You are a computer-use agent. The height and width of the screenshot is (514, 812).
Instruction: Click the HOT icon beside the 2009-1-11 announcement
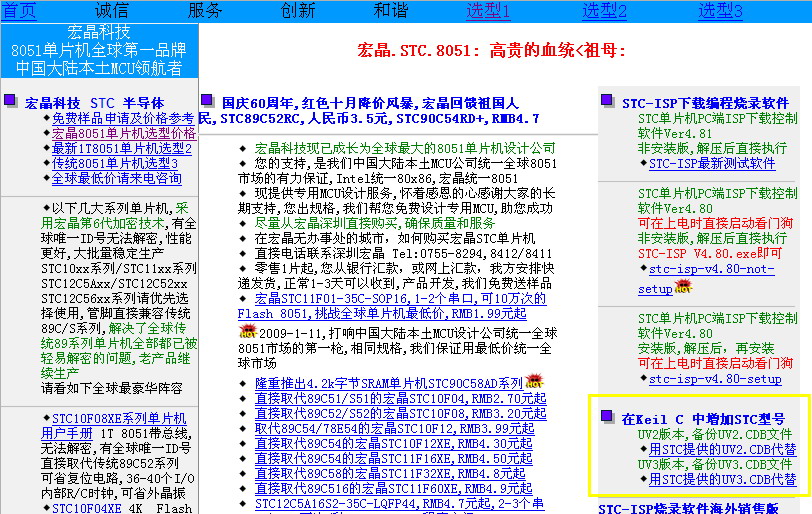coord(248,331)
